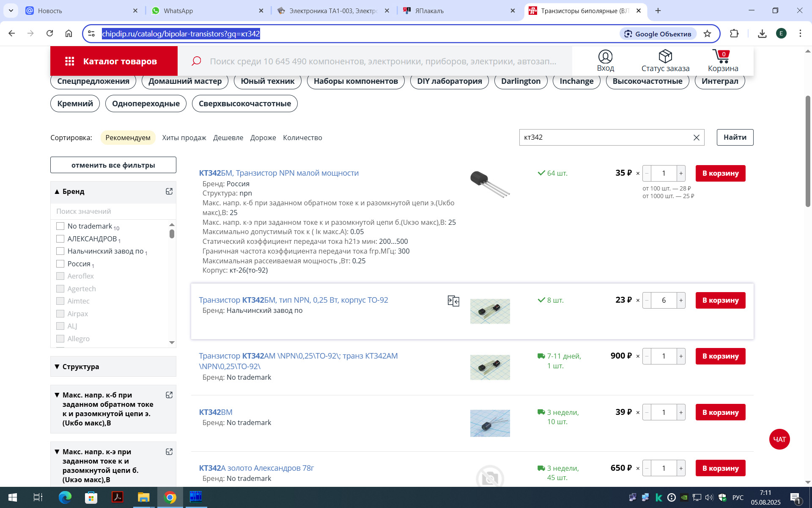Open browser extensions puzzle icon

tap(734, 33)
